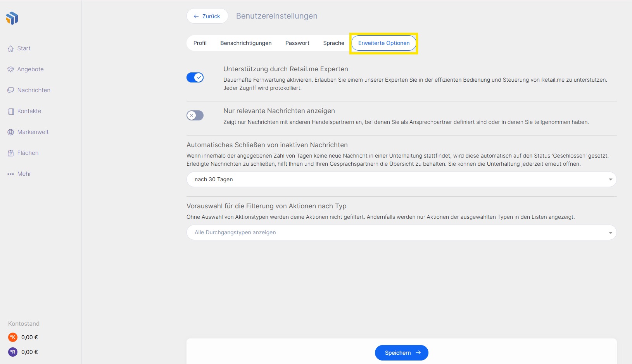Enable Nur relevante Nachrichten anzeigen toggle
Image resolution: width=632 pixels, height=364 pixels.
[195, 115]
